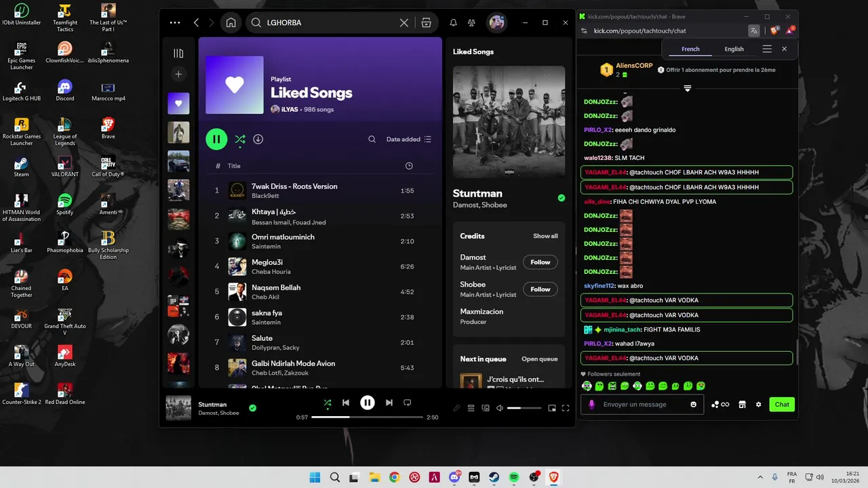Open Friend Activity icon
Image resolution: width=868 pixels, height=488 pixels.
(472, 22)
